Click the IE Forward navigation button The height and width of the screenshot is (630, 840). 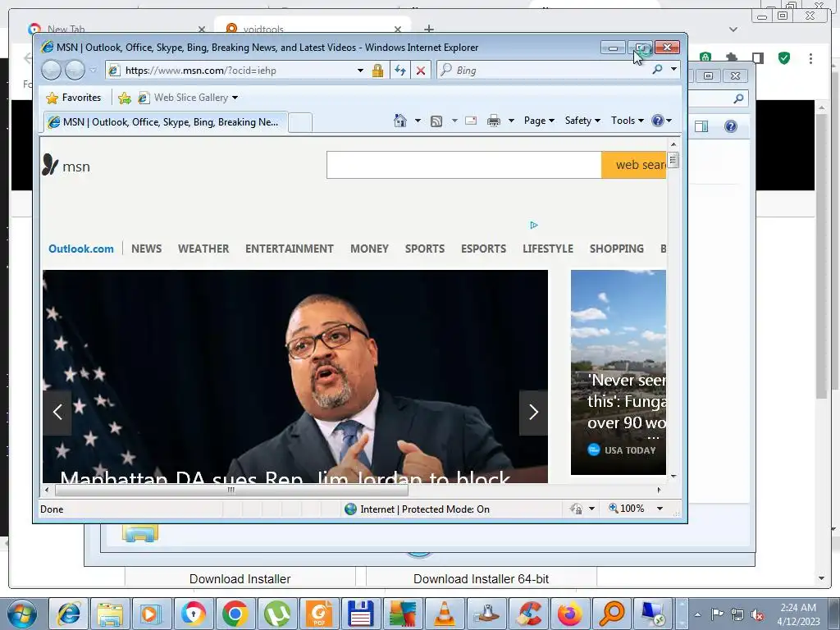[x=75, y=71]
